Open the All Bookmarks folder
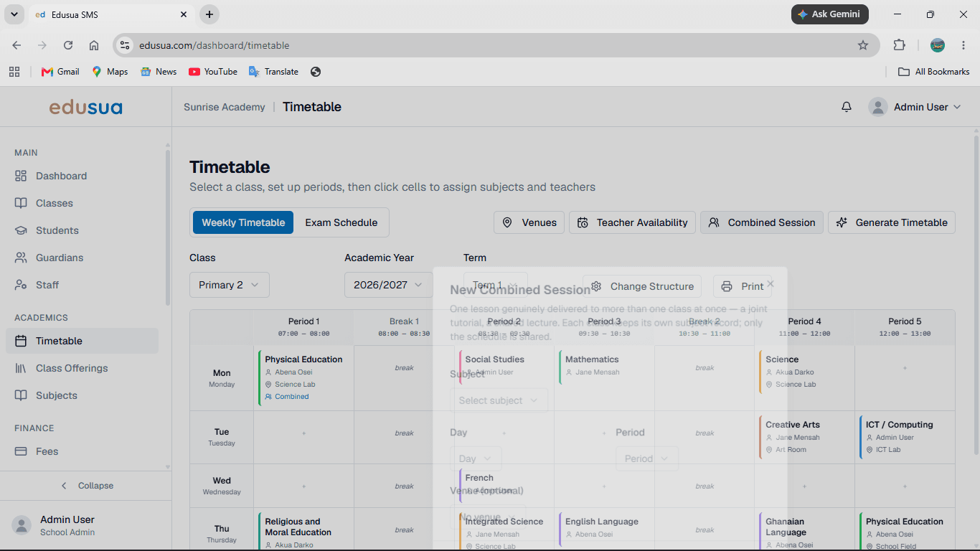 (934, 72)
